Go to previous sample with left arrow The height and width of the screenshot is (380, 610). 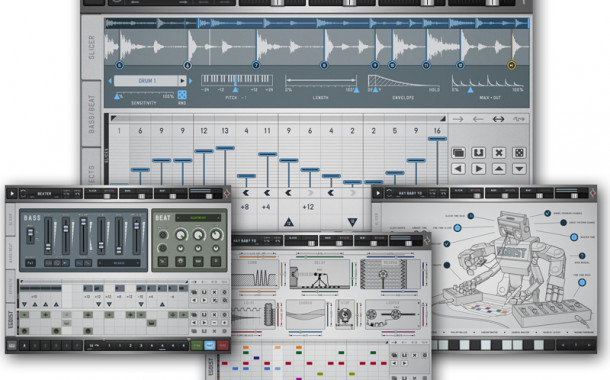(x=110, y=81)
